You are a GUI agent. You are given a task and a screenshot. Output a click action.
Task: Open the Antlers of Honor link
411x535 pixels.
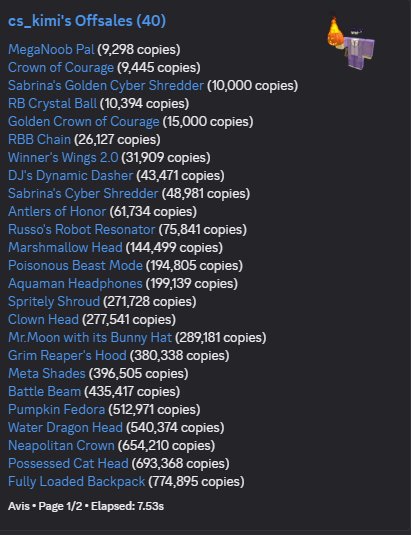click(x=57, y=212)
